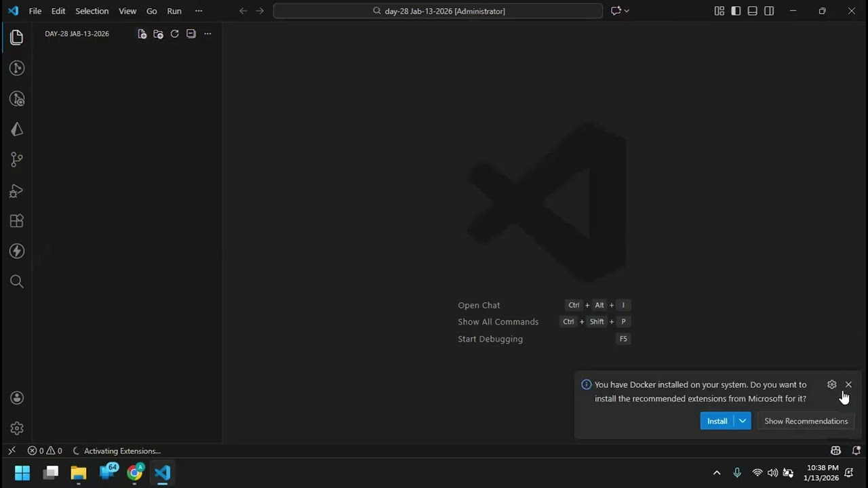Open File Explorer from taskbar
This screenshot has height=488, width=868.
click(79, 472)
